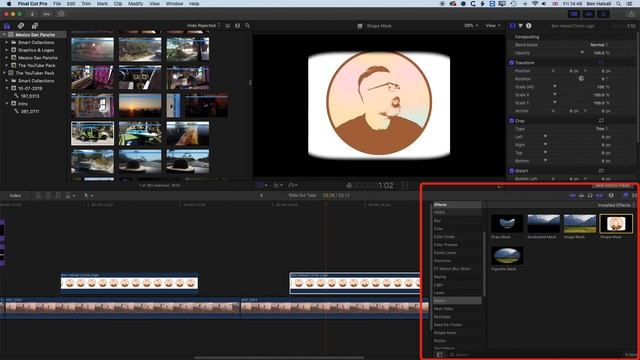Viewport: 640px width, 360px height.
Task: Toggle the Transform section checkbox
Action: point(511,62)
